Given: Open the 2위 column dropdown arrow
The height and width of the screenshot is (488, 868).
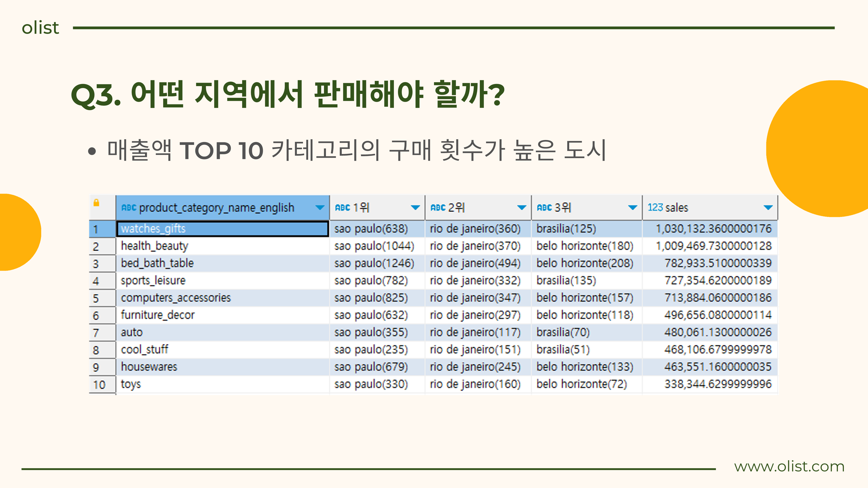Looking at the screenshot, I should 522,208.
